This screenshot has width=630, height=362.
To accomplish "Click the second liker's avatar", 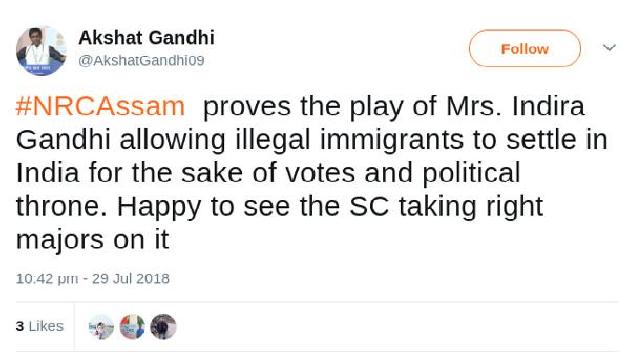I will tap(132, 327).
